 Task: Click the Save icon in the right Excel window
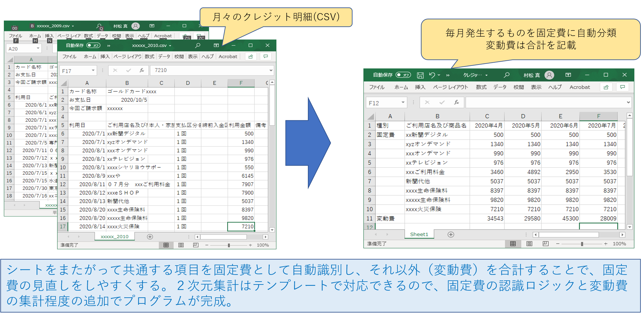click(420, 75)
